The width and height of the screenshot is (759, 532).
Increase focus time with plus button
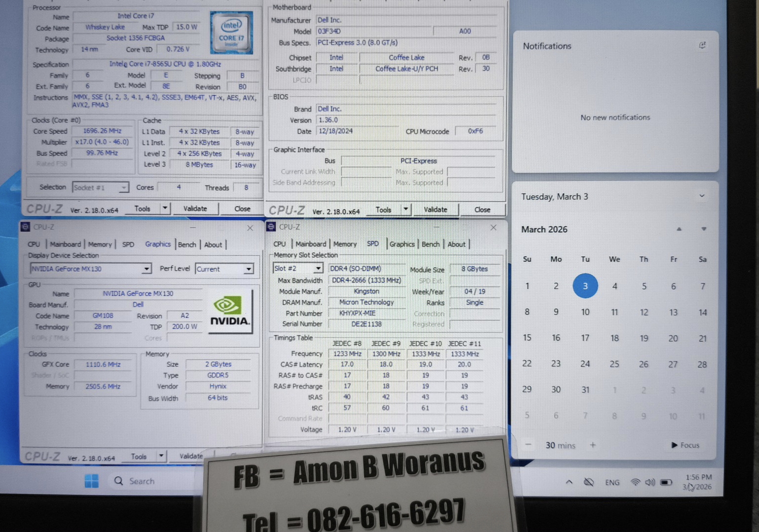click(593, 445)
